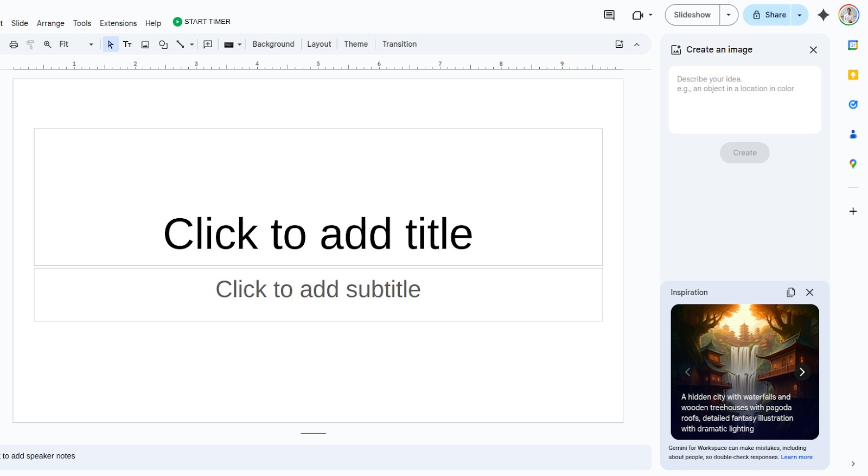Image resolution: width=868 pixels, height=476 pixels.
Task: Click the create image toolbar icon
Action: 620,45
